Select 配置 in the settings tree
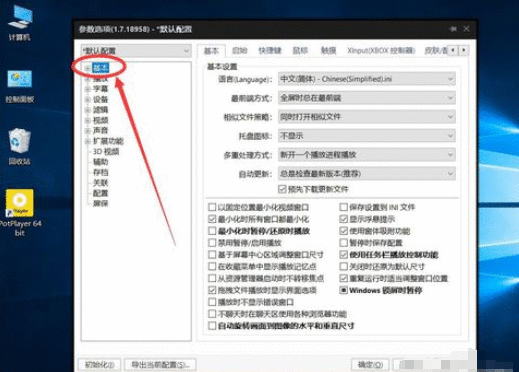 (x=100, y=193)
